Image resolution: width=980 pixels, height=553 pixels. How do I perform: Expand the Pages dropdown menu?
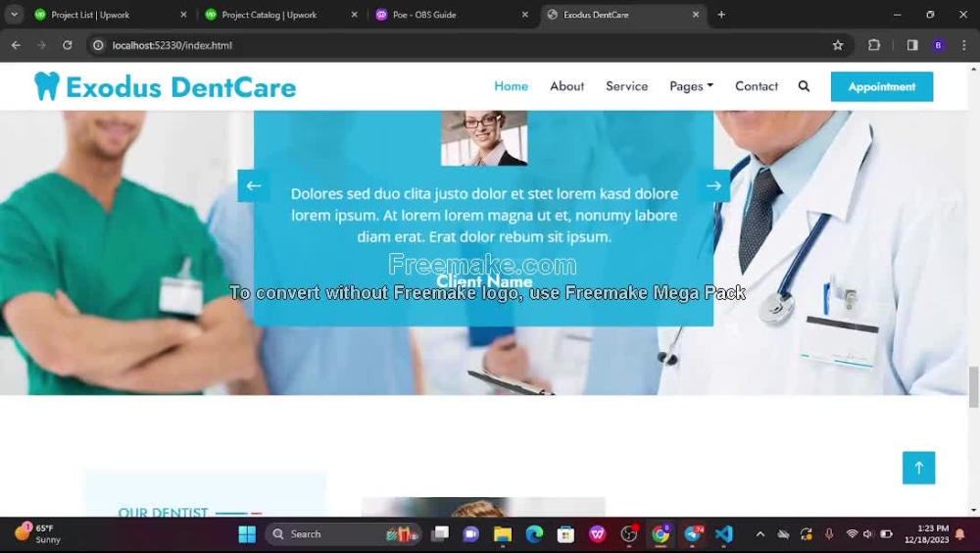[691, 86]
